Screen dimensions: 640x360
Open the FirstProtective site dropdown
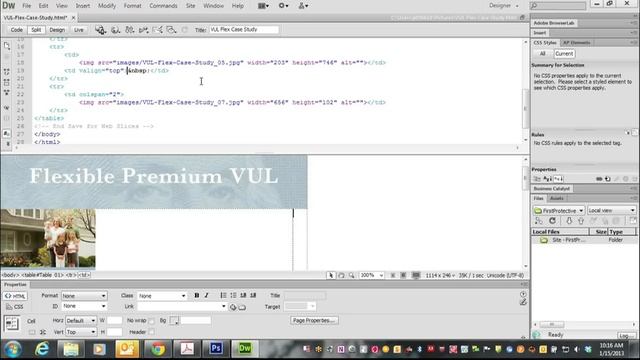(x=559, y=211)
